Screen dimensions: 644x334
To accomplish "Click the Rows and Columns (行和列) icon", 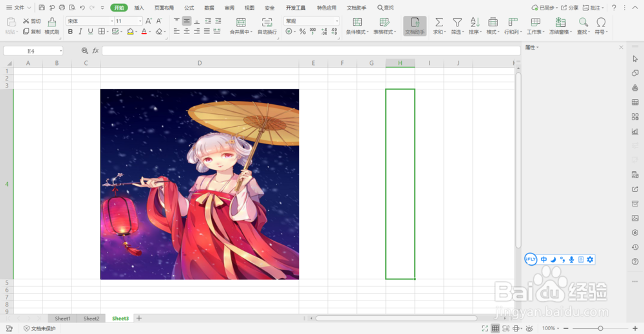I will (513, 22).
